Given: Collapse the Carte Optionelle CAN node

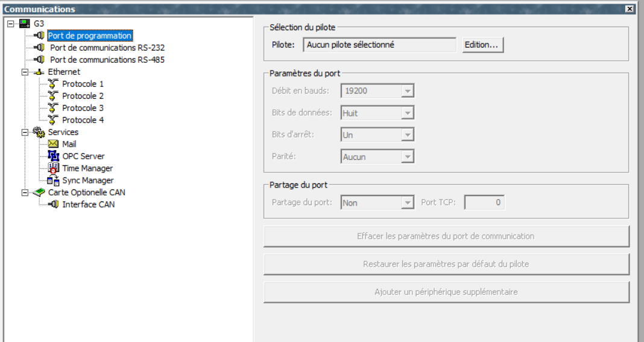Looking at the screenshot, I should tap(24, 192).
